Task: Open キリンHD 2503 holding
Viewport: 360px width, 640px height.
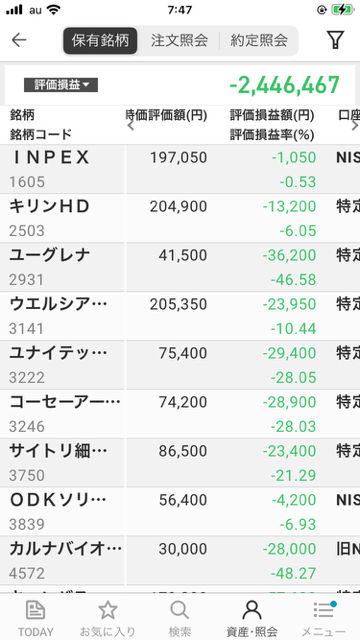Action: click(180, 218)
